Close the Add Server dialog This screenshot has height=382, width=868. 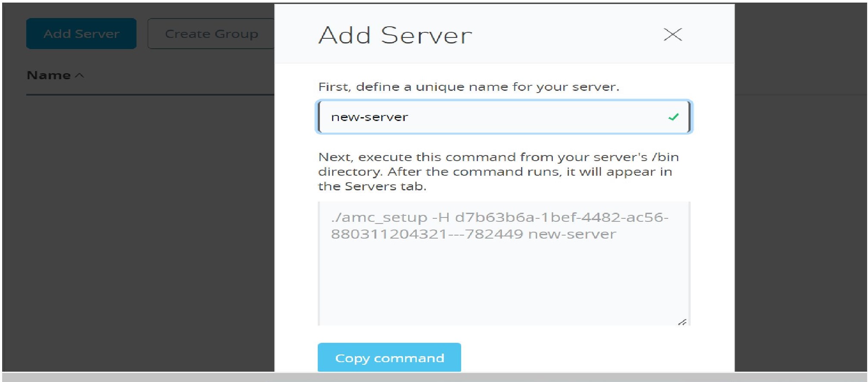[x=673, y=34]
